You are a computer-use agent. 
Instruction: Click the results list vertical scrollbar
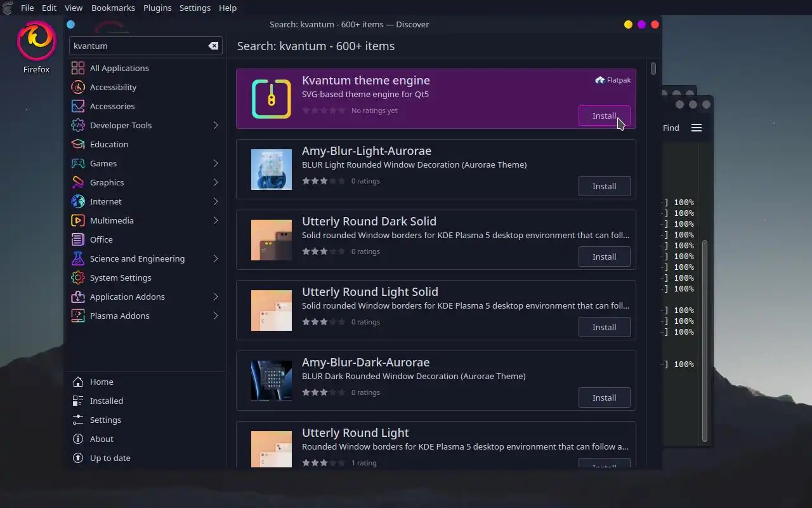coord(653,68)
